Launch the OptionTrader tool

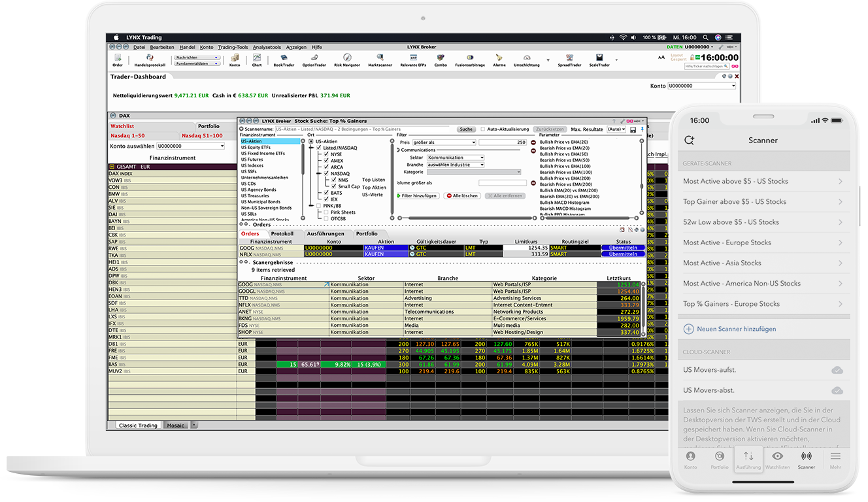point(314,60)
